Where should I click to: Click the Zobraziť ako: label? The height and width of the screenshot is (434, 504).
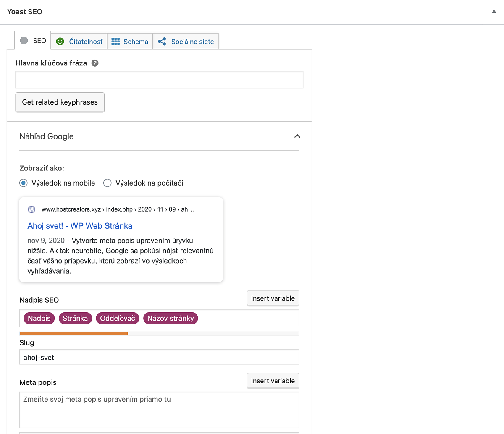click(42, 168)
